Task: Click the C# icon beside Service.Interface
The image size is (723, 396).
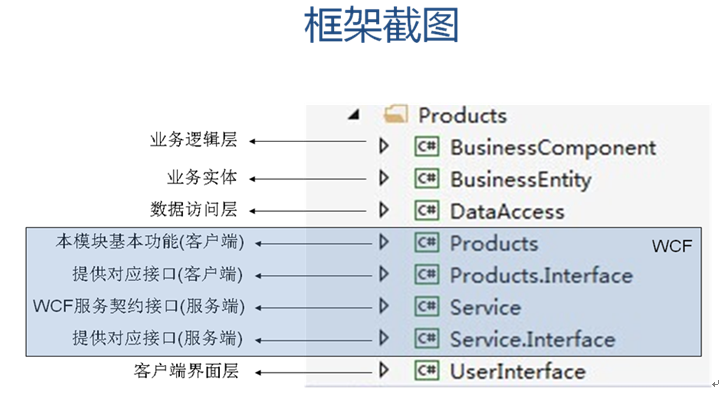Action: click(x=427, y=339)
